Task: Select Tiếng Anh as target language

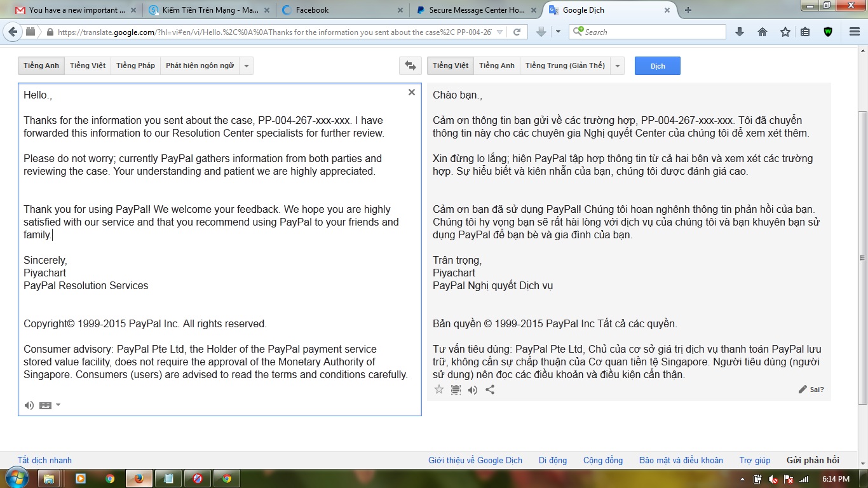Action: pos(497,65)
